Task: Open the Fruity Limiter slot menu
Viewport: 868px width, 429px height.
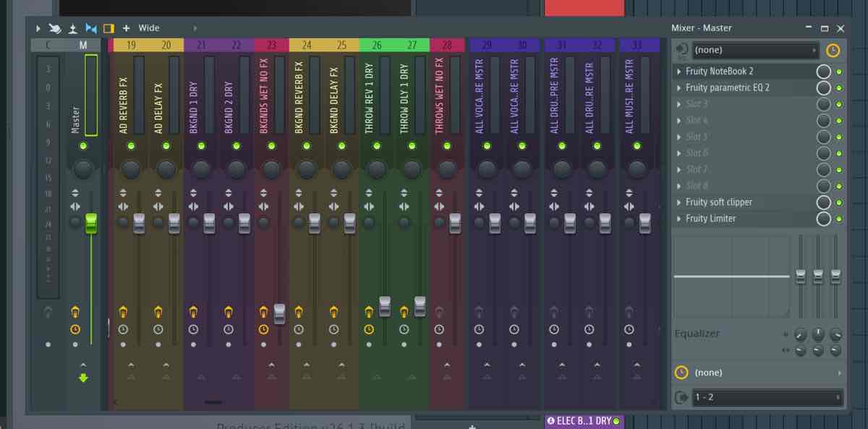Action: pyautogui.click(x=678, y=218)
